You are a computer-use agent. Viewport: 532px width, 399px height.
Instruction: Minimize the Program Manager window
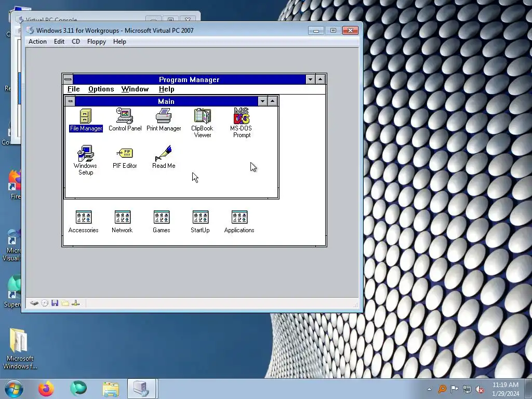point(311,79)
